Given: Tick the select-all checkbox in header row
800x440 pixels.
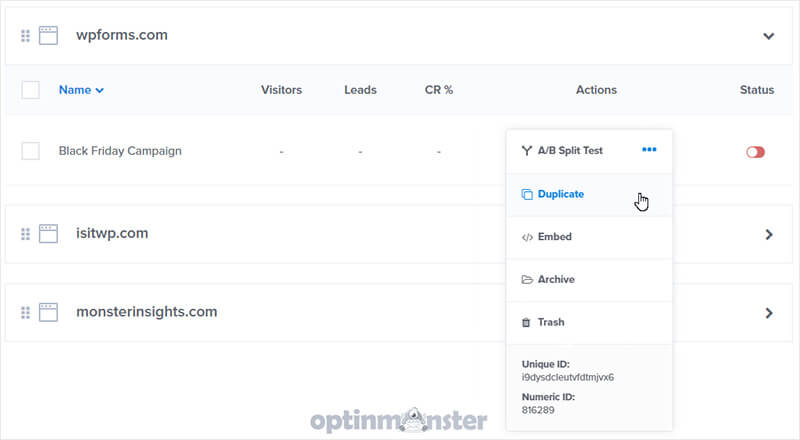Looking at the screenshot, I should click(31, 90).
